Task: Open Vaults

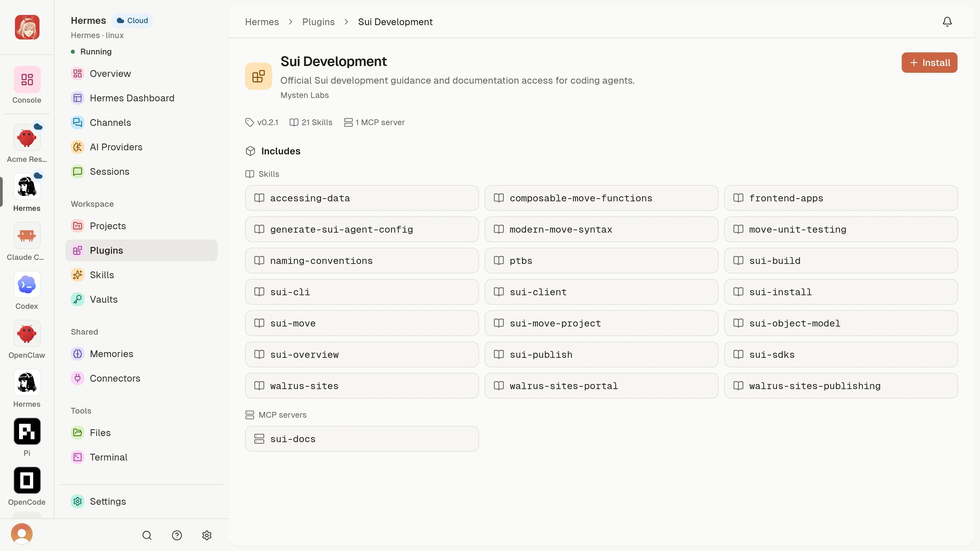Action: tap(141, 299)
